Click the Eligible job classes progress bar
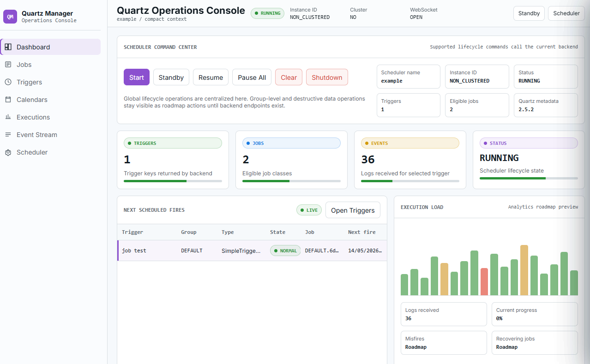The width and height of the screenshot is (590, 364). pos(291,181)
